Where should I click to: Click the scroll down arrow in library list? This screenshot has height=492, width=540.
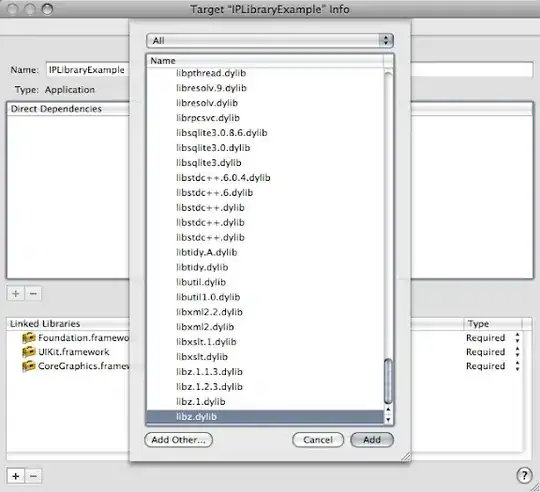coord(388,419)
